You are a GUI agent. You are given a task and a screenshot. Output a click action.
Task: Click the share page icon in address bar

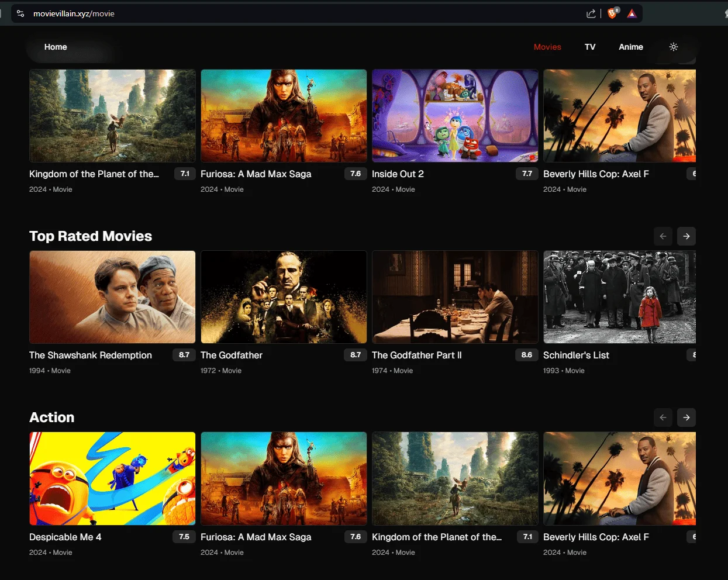(591, 13)
